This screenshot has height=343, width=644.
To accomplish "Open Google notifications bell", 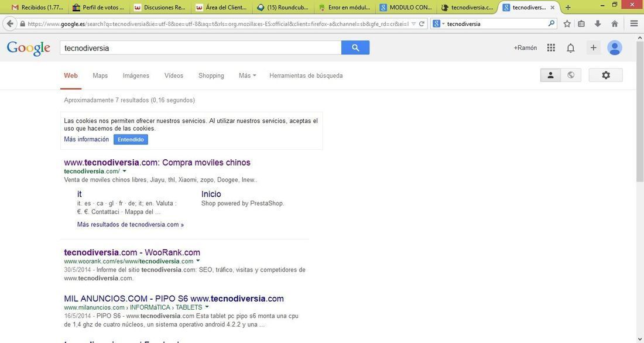I will (570, 48).
